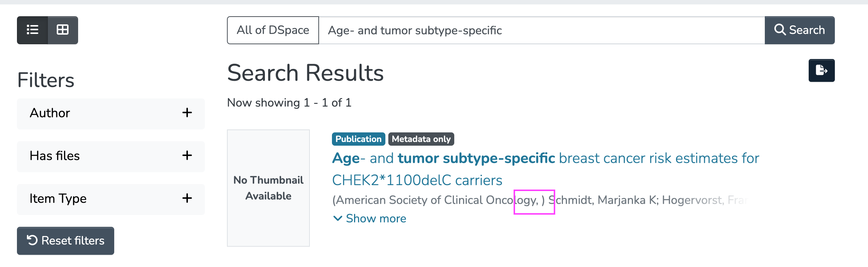Select the Publication type badge
This screenshot has width=868, height=267.
pyautogui.click(x=358, y=139)
